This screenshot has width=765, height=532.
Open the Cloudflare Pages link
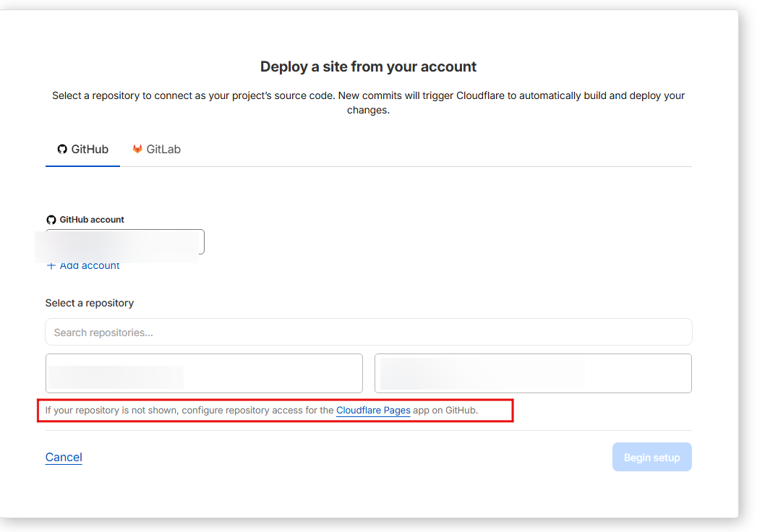click(x=373, y=410)
